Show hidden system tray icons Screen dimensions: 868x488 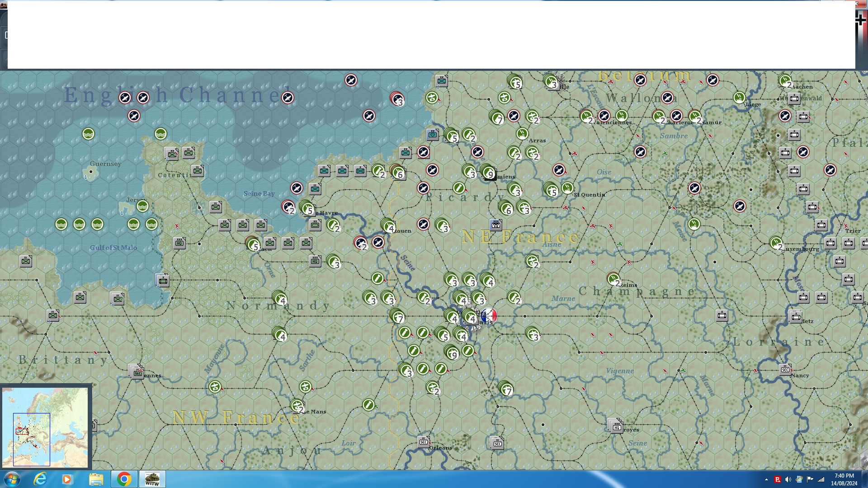pos(766,479)
